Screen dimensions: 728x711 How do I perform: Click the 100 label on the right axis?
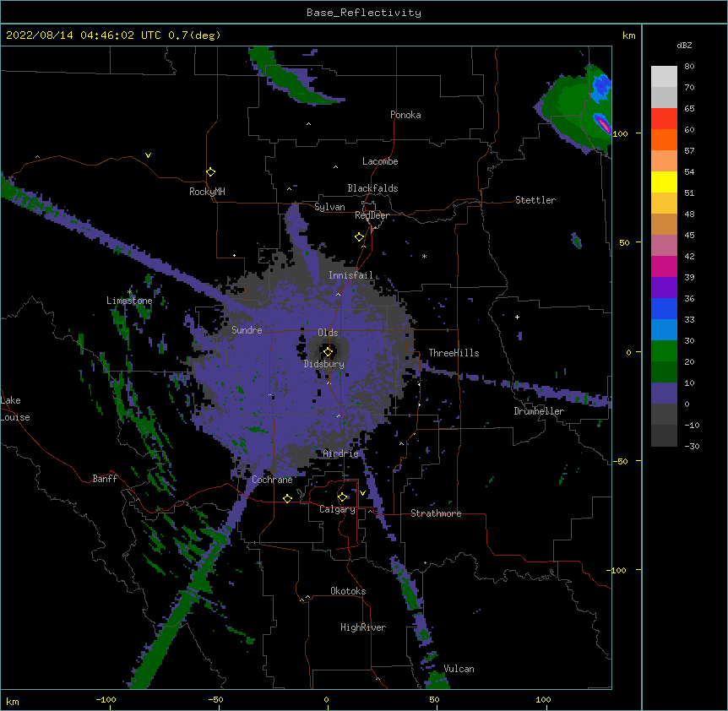[x=620, y=133]
